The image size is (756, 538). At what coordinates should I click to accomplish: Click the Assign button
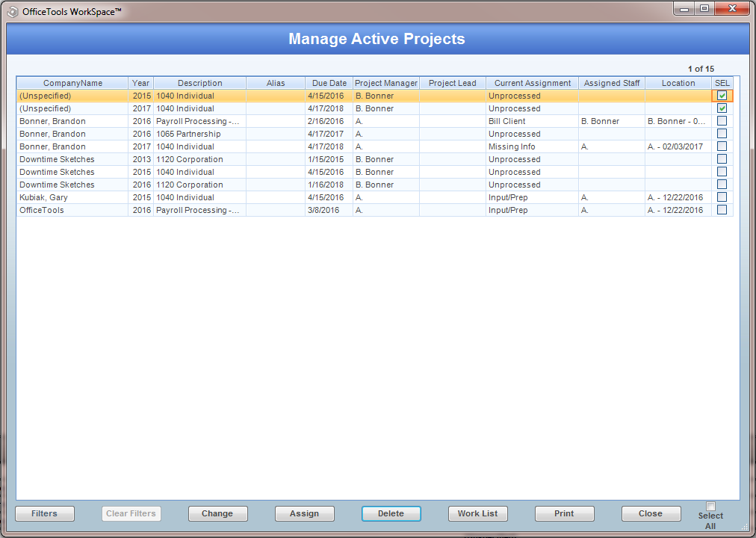(x=304, y=513)
